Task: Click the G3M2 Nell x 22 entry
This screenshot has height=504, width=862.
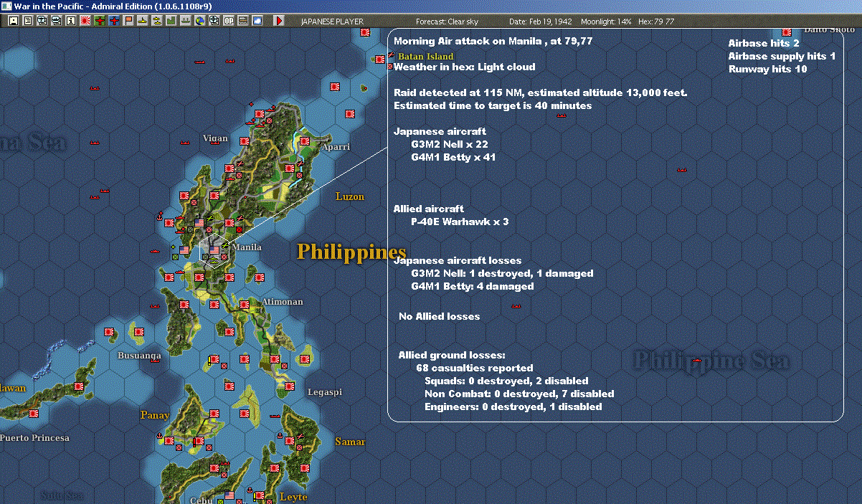Action: click(450, 144)
